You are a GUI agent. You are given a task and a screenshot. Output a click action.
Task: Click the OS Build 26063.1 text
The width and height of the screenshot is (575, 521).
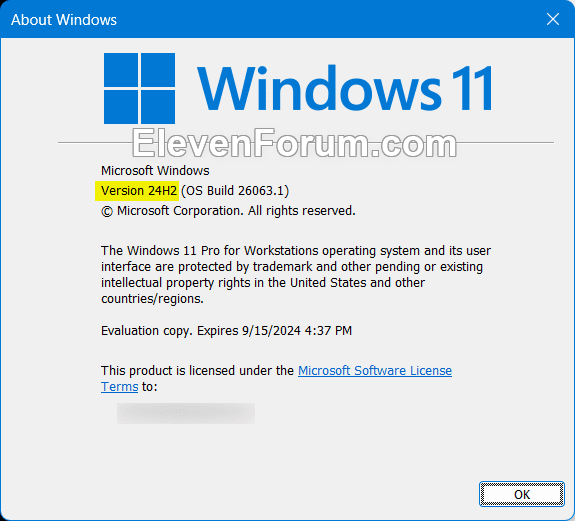click(235, 191)
